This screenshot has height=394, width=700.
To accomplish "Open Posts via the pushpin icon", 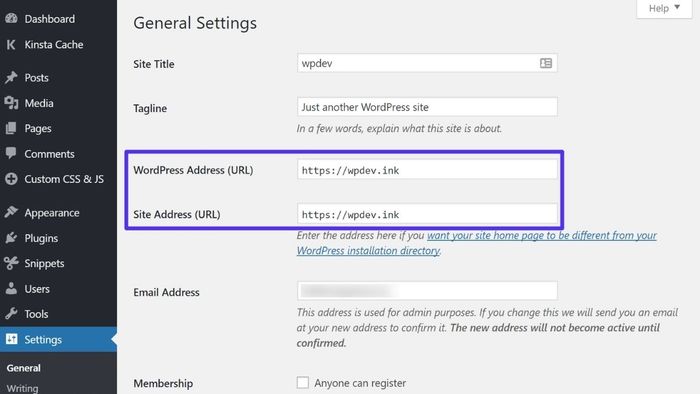I will pyautogui.click(x=11, y=77).
